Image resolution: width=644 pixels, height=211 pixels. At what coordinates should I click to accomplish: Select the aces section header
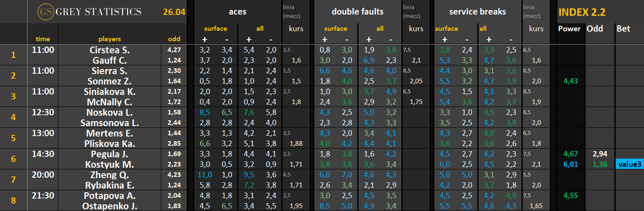pyautogui.click(x=238, y=12)
